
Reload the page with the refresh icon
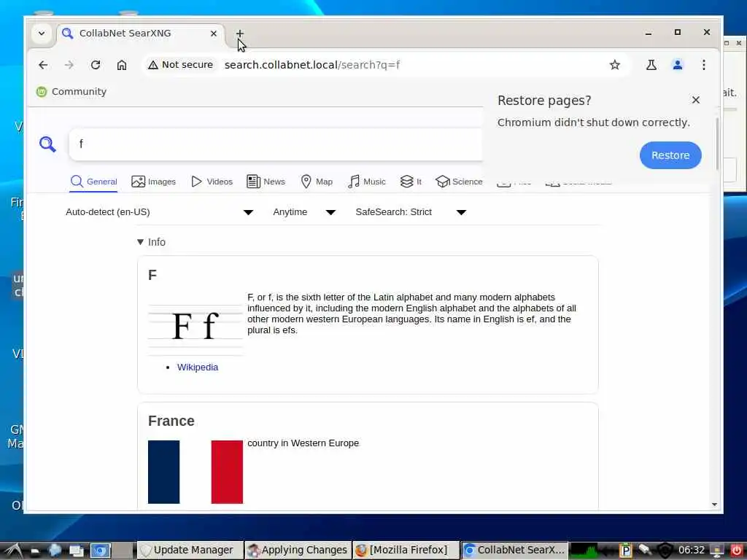point(96,65)
